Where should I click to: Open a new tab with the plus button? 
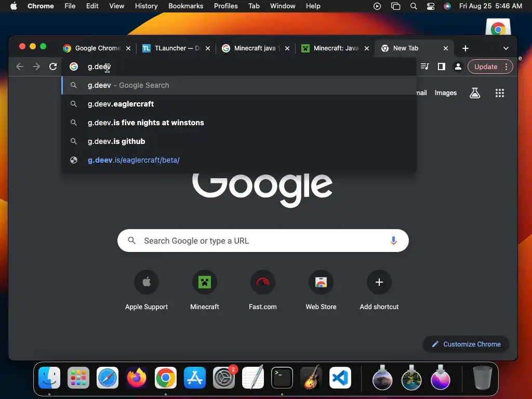[465, 48]
